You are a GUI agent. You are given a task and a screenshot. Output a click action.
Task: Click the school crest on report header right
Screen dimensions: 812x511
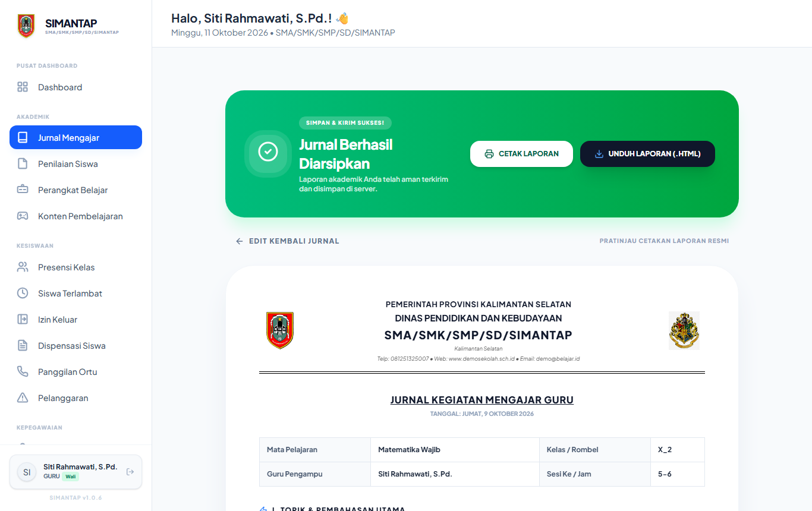pos(684,330)
